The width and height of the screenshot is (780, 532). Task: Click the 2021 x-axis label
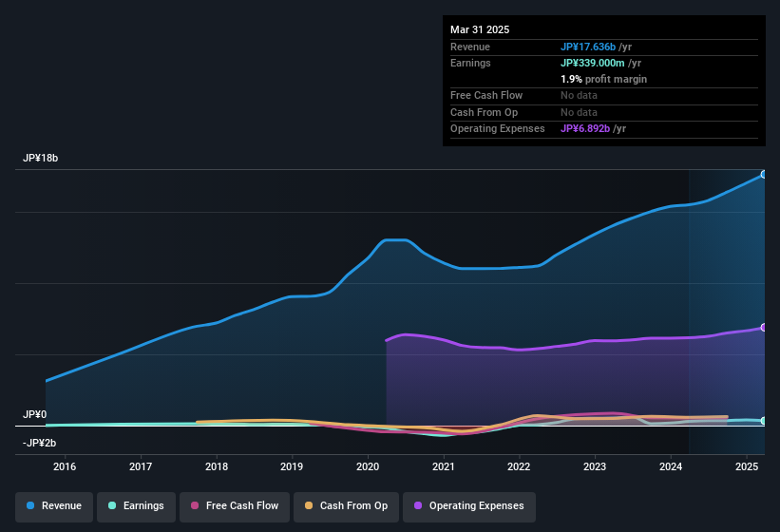pyautogui.click(x=444, y=466)
